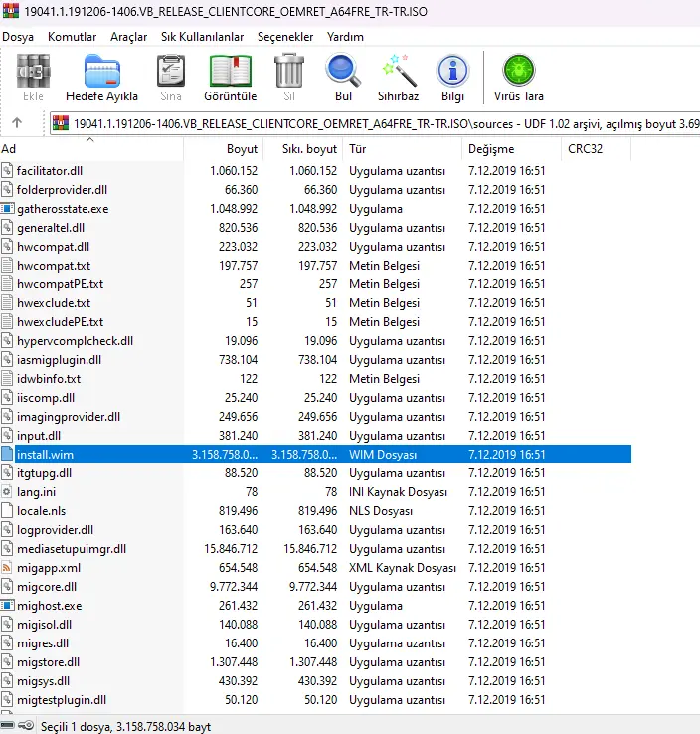Click the mighost.exe application icon
The image size is (700, 734).
(7, 606)
